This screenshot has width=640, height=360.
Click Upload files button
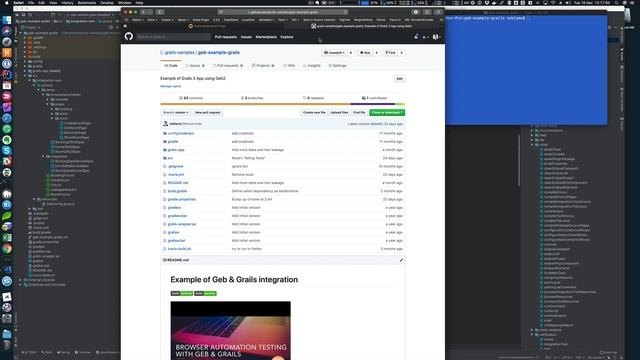point(339,112)
